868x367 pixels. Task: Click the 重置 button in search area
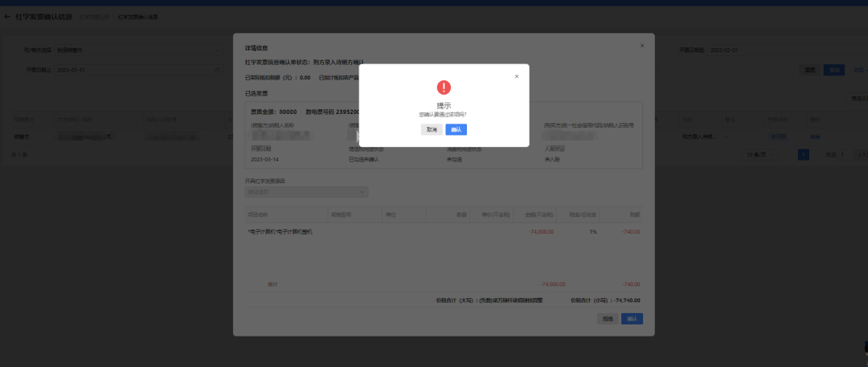tap(810, 71)
